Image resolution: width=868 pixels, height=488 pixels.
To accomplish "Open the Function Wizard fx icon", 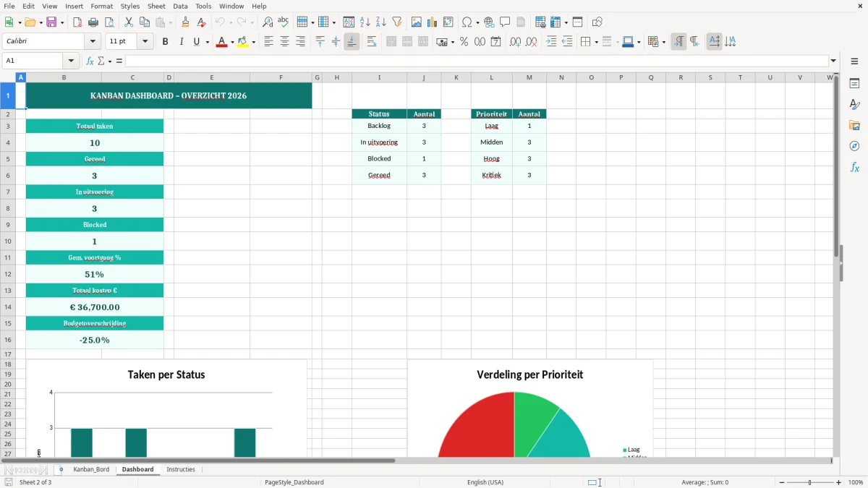I will 90,61.
